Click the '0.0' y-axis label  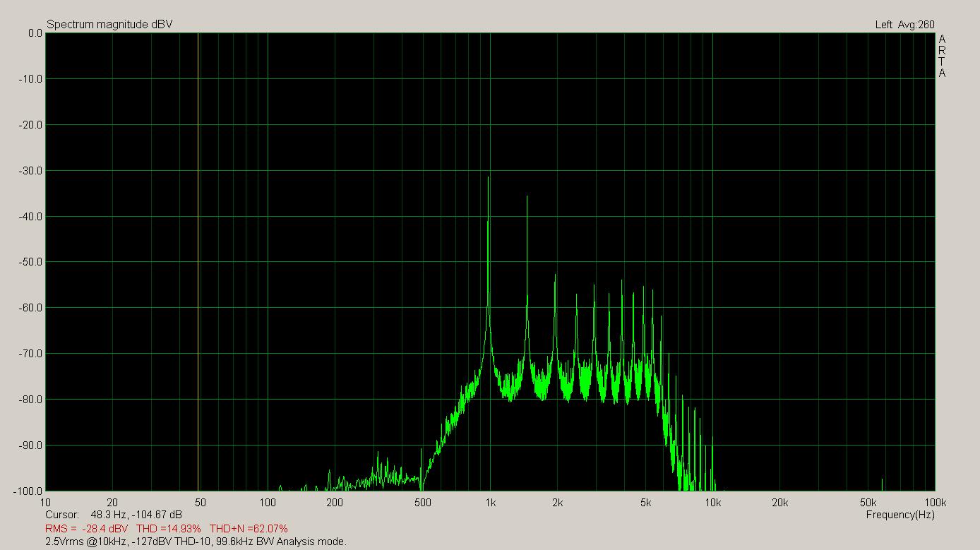tap(35, 33)
